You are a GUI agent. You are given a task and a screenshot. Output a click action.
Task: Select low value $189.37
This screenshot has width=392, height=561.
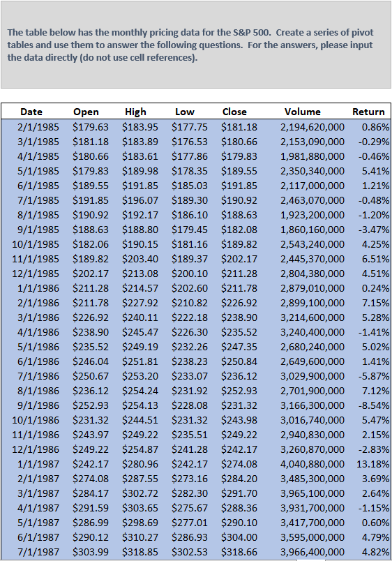point(189,259)
